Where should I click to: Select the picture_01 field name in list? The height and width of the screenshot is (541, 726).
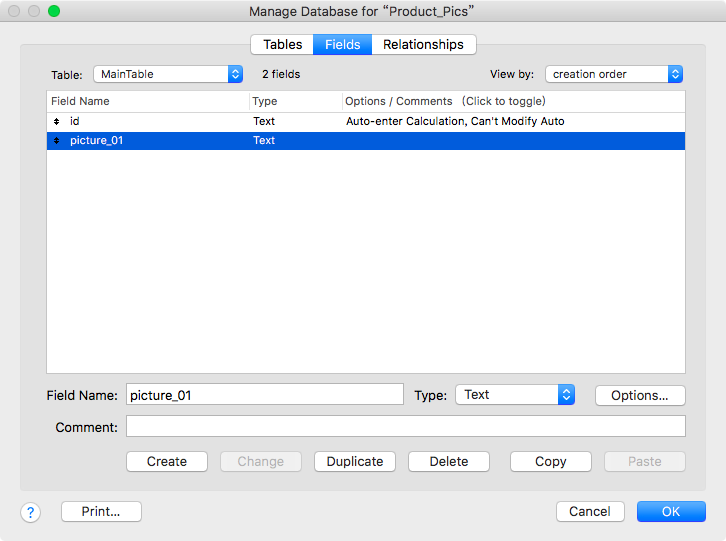pyautogui.click(x=96, y=140)
